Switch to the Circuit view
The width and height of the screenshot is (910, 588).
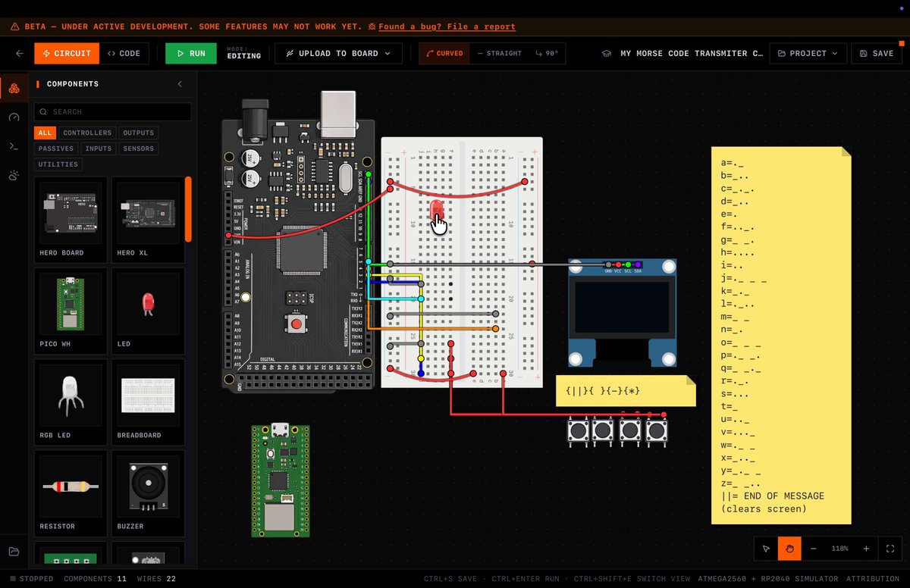coord(67,54)
